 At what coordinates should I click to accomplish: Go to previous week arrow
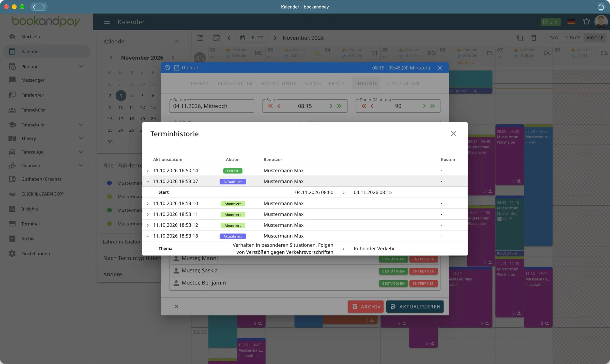tap(229, 38)
